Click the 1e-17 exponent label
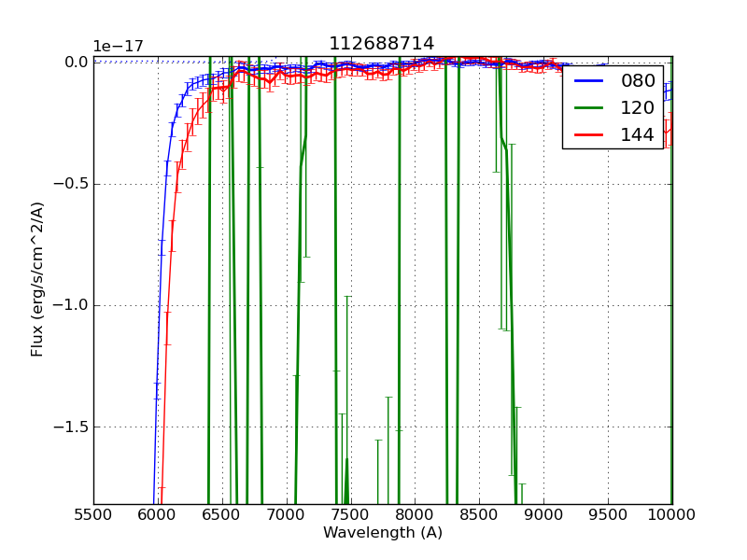 (119, 47)
